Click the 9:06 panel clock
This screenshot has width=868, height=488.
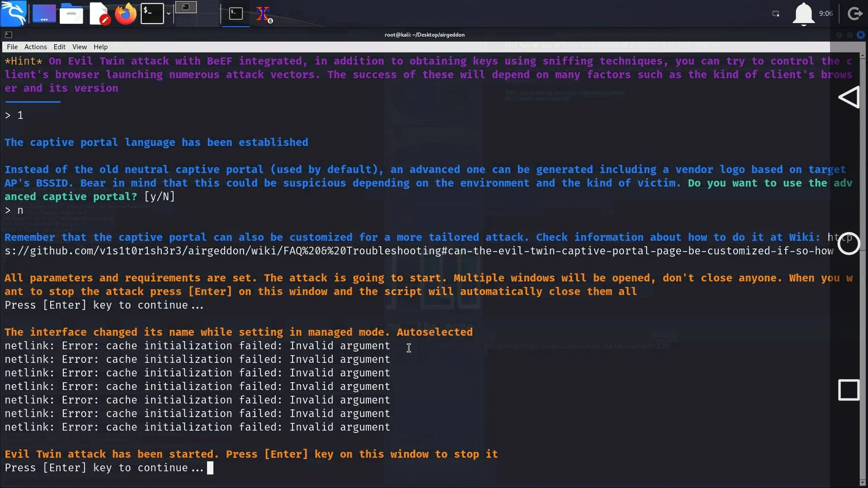(x=826, y=14)
